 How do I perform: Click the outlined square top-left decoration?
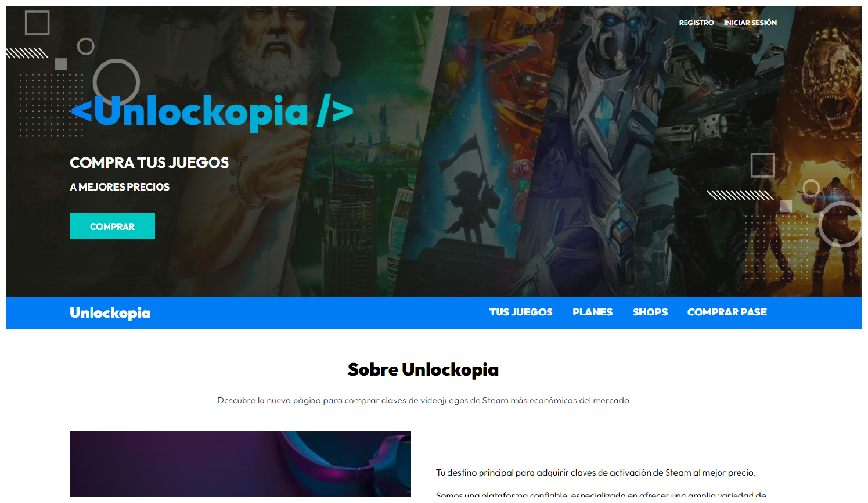coord(37,23)
